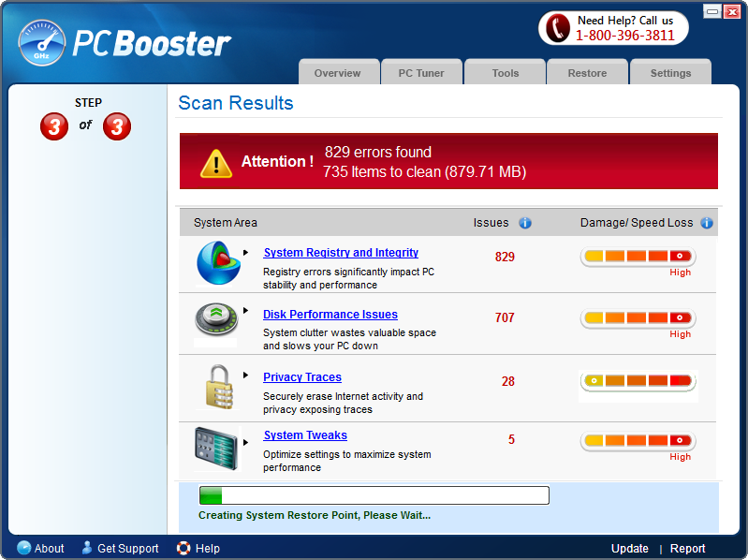This screenshot has height=560, width=748.
Task: Click High label under System Registry meter
Action: (680, 273)
